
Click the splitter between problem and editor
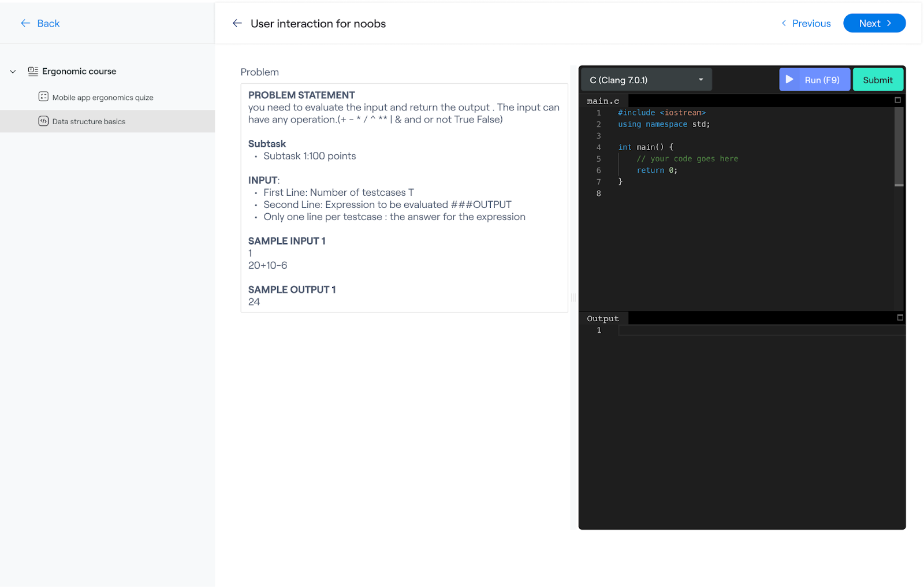573,298
